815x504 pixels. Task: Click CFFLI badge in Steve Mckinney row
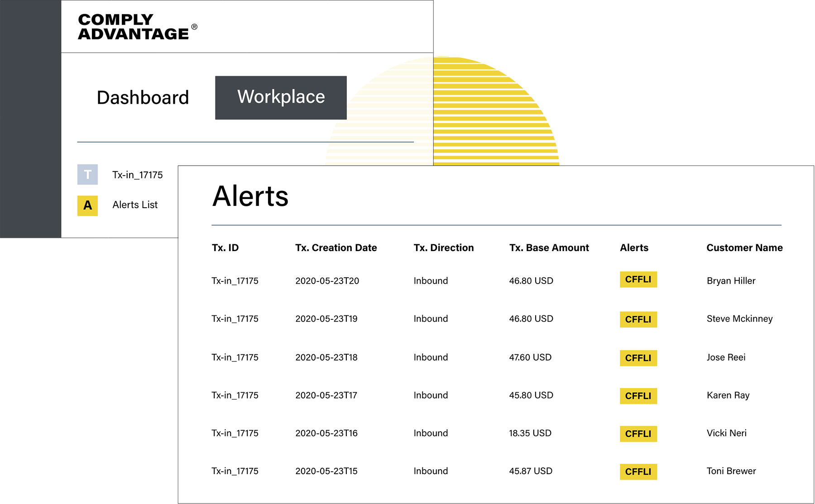638,319
